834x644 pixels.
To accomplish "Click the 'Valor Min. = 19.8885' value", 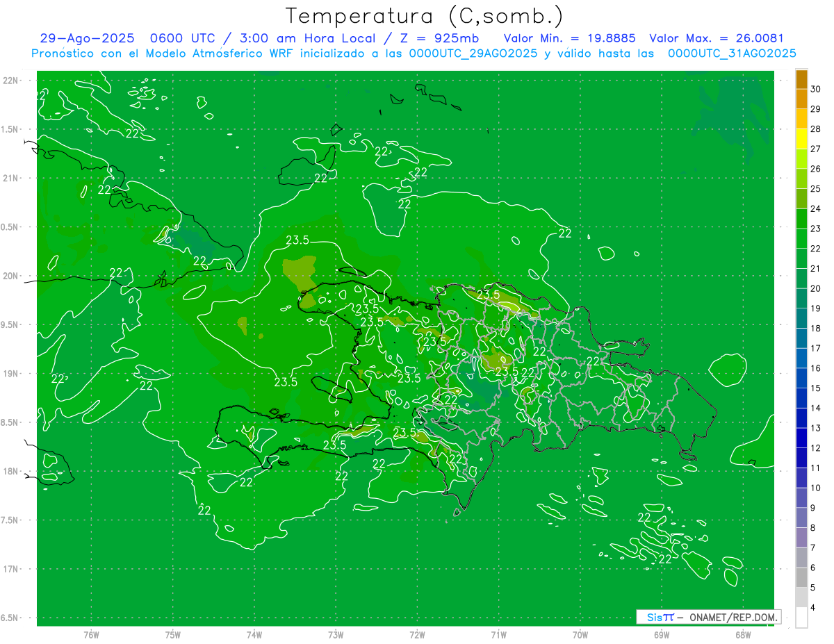I will pyautogui.click(x=569, y=39).
